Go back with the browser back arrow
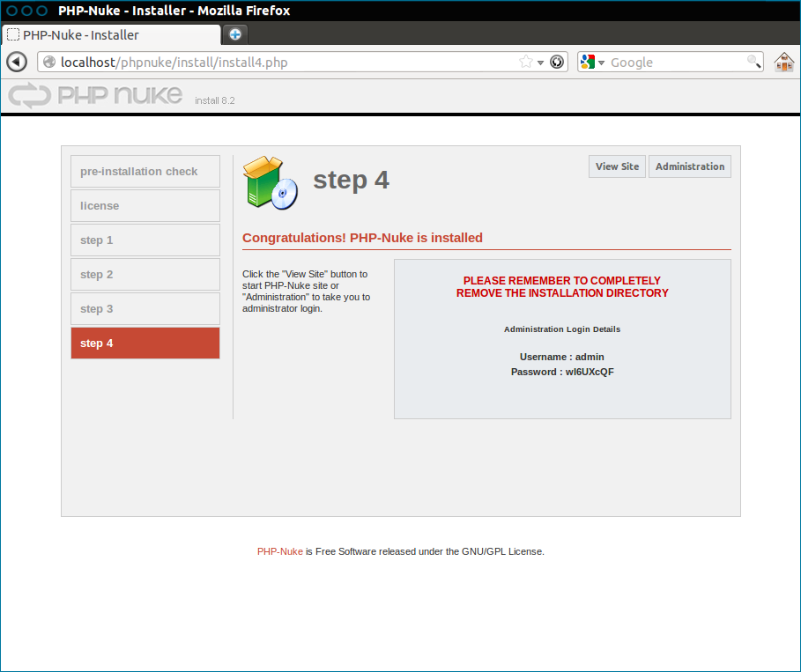 17,62
